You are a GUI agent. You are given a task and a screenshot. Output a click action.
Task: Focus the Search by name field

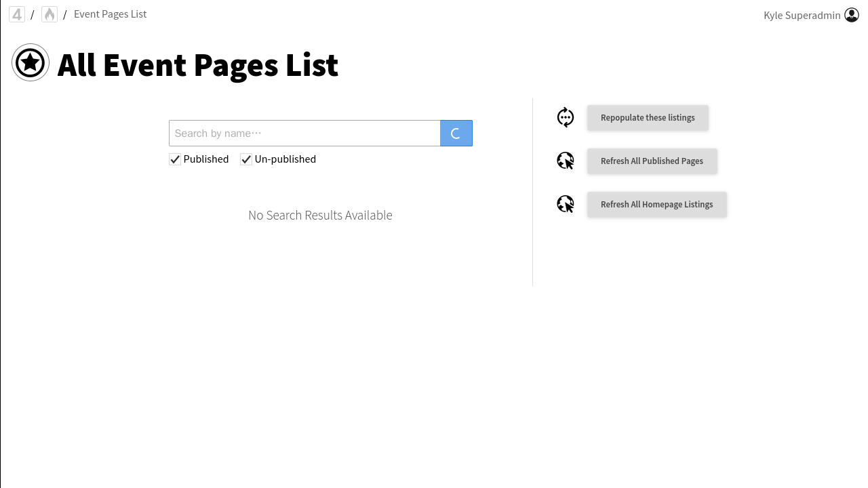tap(304, 133)
